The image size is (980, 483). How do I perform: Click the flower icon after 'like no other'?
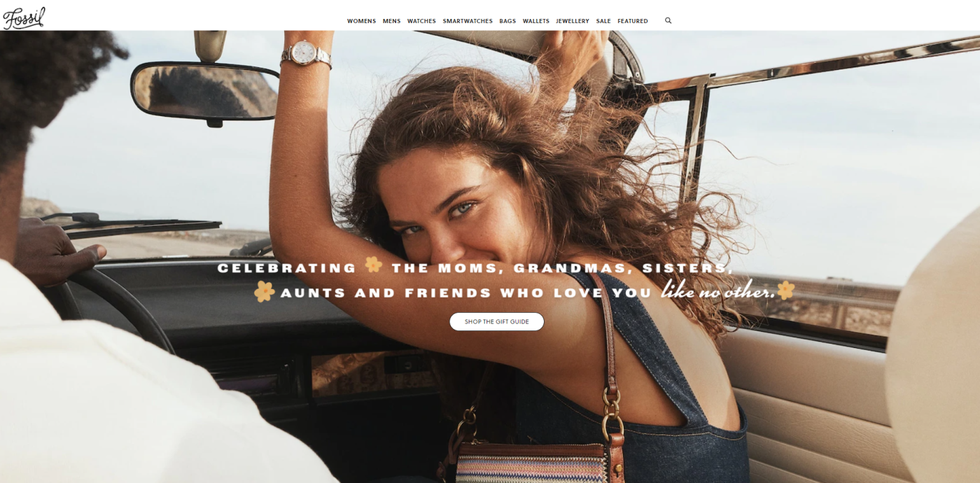[785, 289]
